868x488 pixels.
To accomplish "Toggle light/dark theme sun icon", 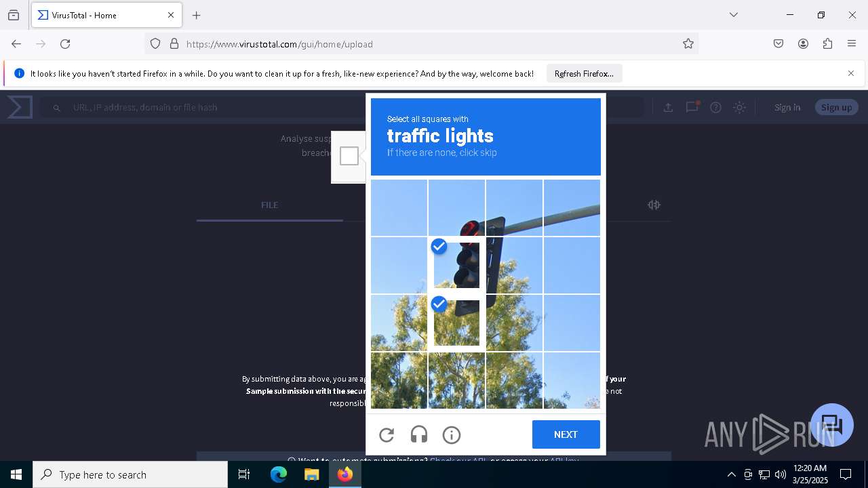I will tap(740, 107).
